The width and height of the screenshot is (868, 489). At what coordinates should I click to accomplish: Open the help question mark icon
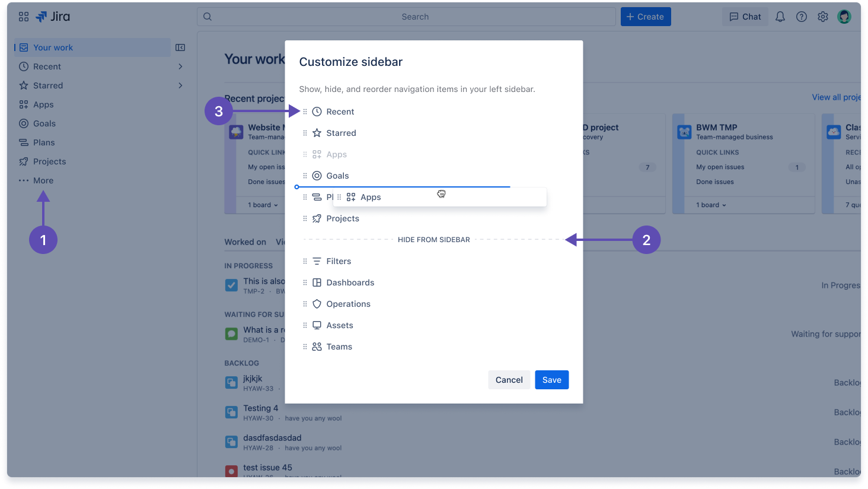click(801, 17)
